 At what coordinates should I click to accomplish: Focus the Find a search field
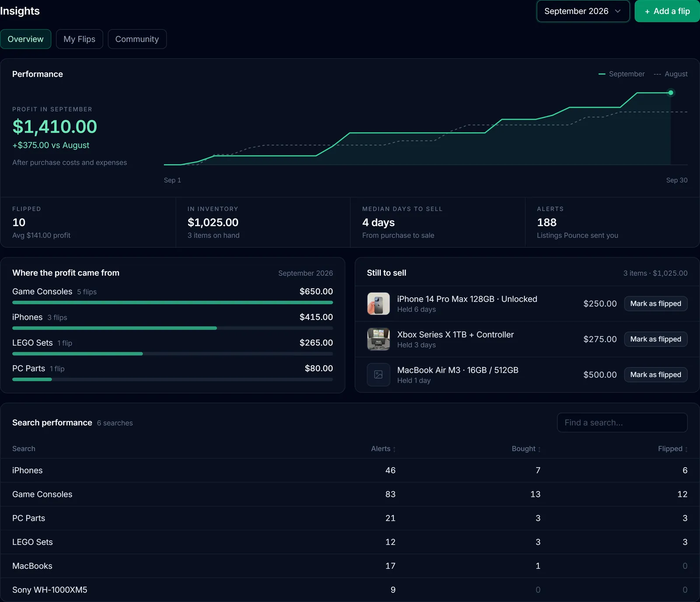(622, 423)
